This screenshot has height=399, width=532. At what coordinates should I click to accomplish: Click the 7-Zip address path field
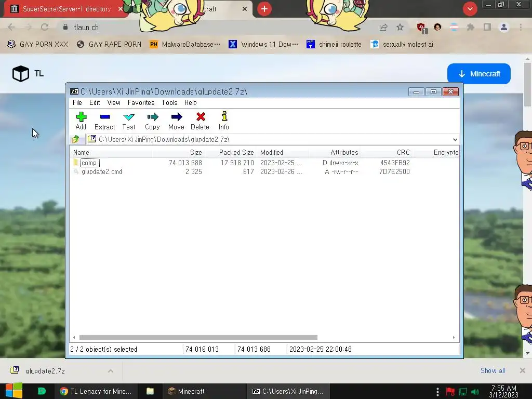click(270, 139)
